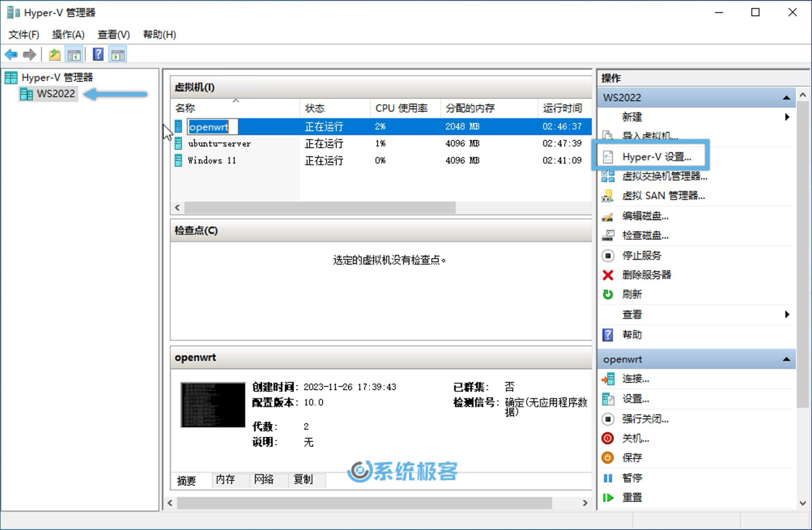This screenshot has height=530, width=812.
Task: Click the Windows 11 VM row icon
Action: pyautogui.click(x=178, y=160)
